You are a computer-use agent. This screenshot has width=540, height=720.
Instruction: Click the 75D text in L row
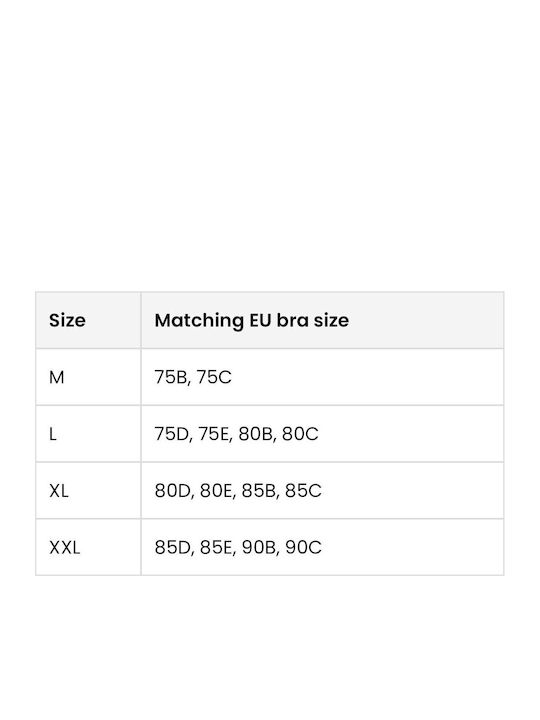(x=172, y=434)
